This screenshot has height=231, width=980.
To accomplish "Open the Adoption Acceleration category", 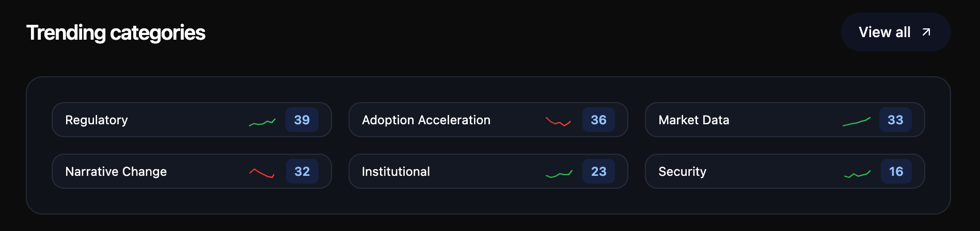I will tap(426, 120).
